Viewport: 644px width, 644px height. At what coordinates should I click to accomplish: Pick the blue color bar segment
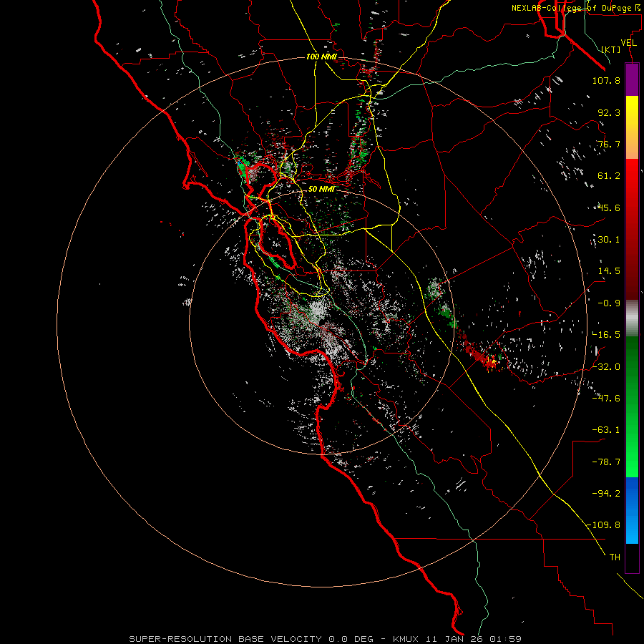632,510
